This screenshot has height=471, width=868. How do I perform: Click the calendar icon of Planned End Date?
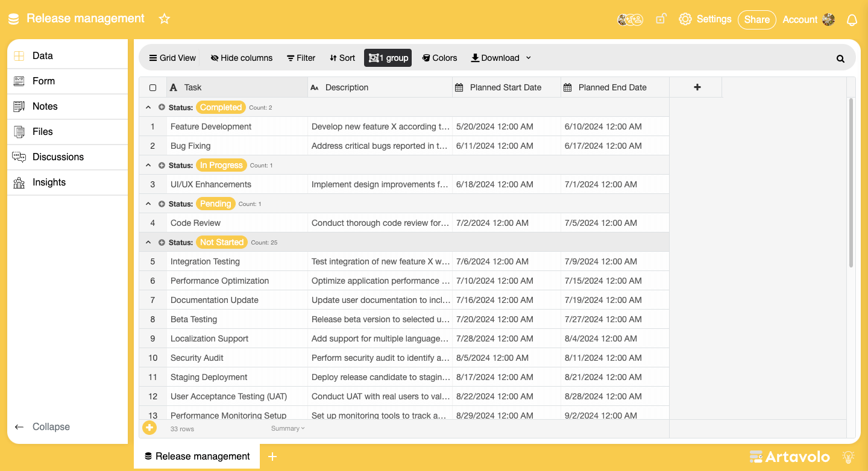567,87
